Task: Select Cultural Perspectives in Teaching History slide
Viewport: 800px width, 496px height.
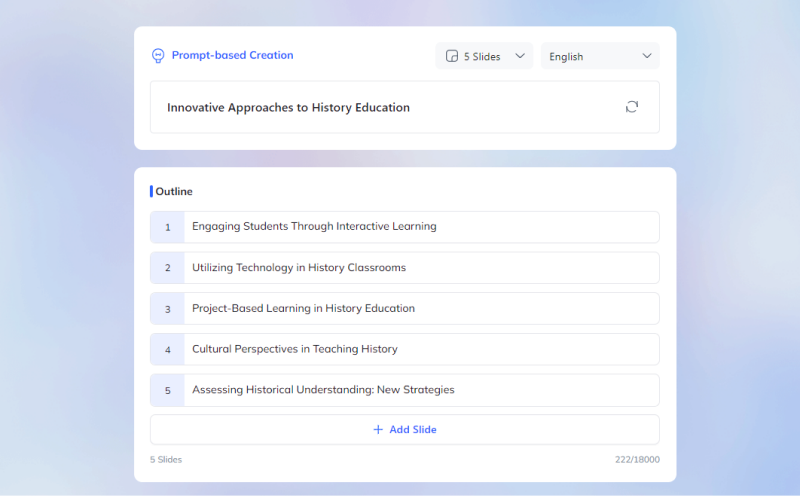Action: 295,350
